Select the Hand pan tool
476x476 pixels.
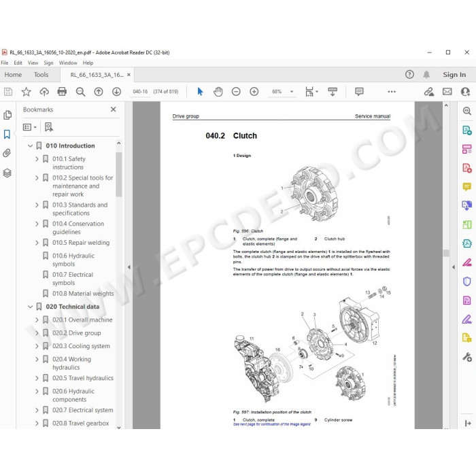click(x=218, y=92)
